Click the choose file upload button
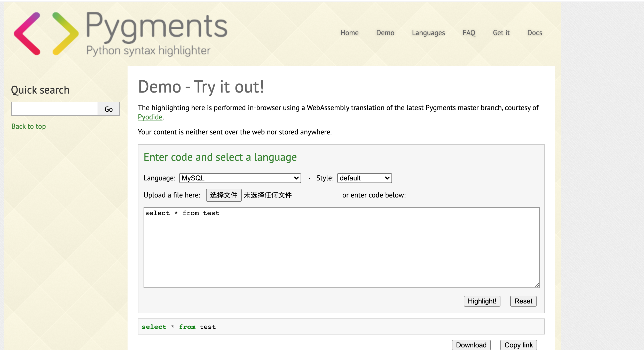The width and height of the screenshot is (644, 350). pos(224,195)
